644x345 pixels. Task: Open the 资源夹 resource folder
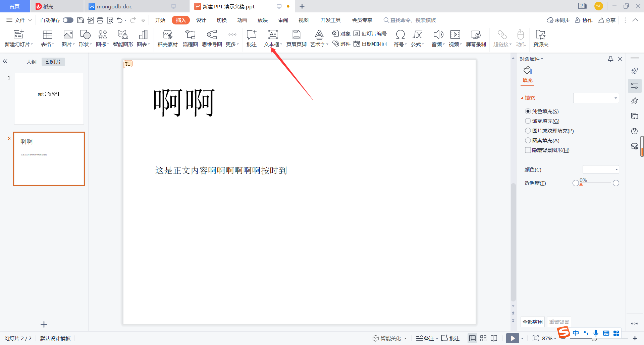pyautogui.click(x=541, y=38)
